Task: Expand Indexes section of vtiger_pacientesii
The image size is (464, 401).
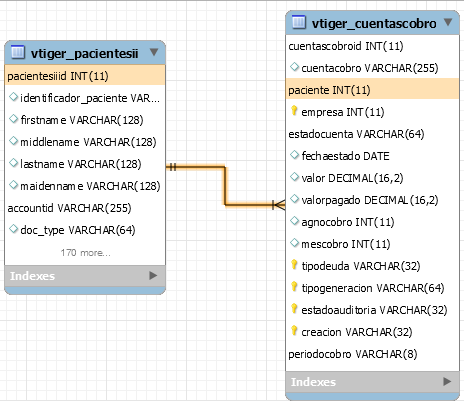Action: point(153,275)
